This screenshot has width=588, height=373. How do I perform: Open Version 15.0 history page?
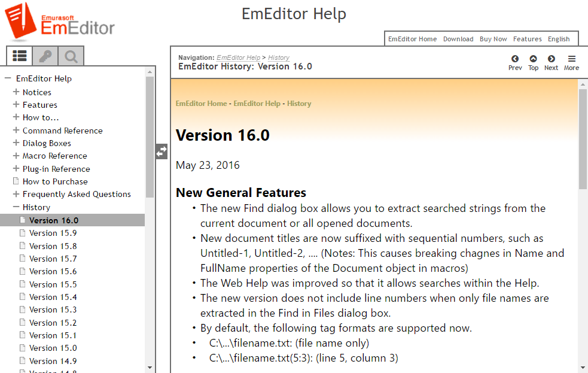[x=53, y=348]
